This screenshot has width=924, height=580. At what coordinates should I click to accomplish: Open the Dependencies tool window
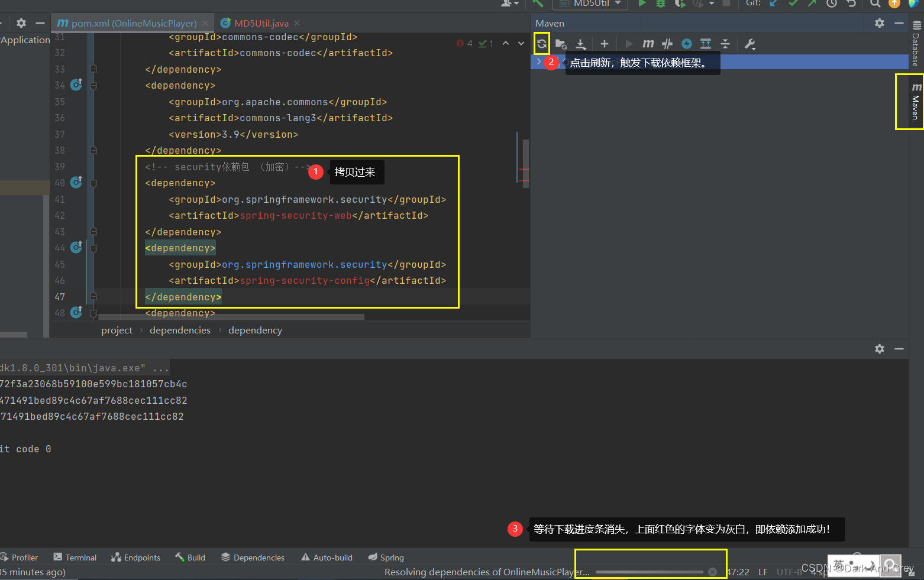click(253, 558)
